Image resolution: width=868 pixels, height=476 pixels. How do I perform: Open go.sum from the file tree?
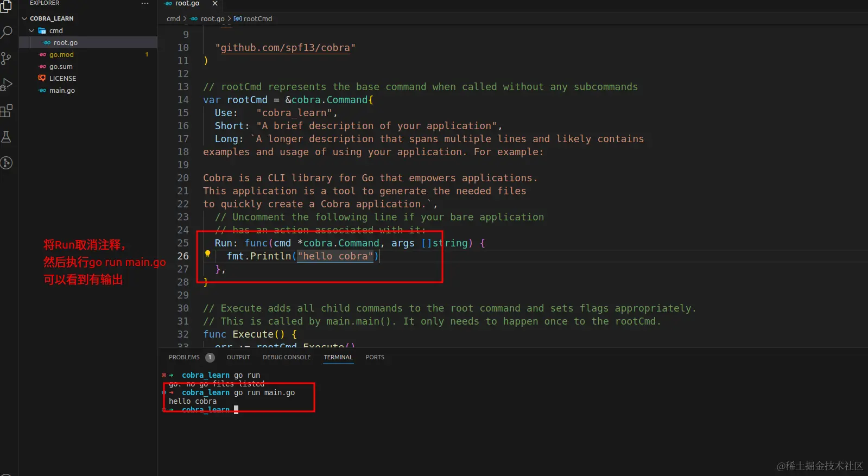88,66
